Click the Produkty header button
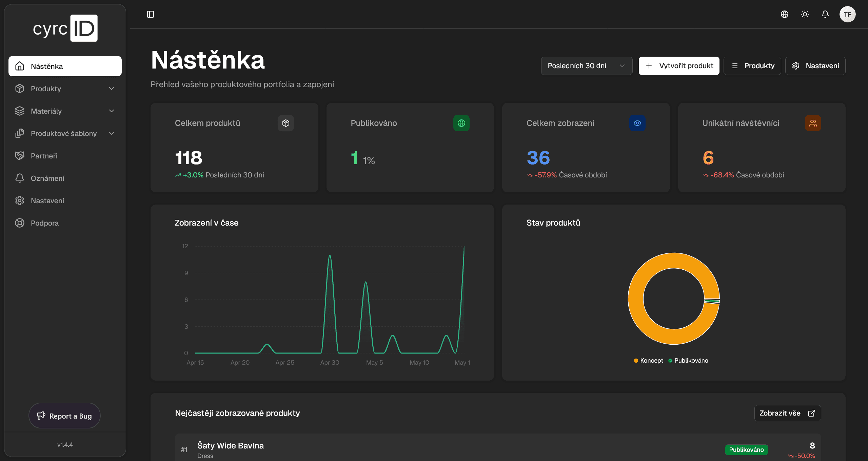Viewport: 868px width, 461px height. click(752, 66)
